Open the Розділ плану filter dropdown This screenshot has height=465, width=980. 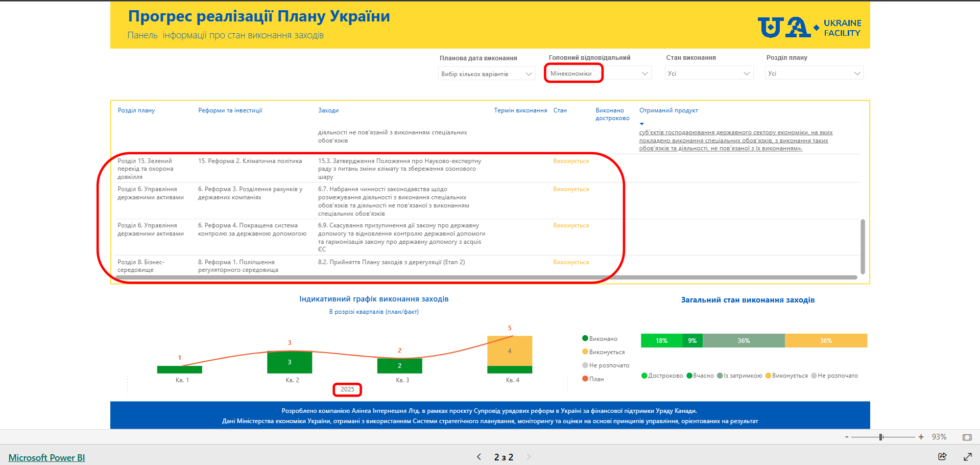pyautogui.click(x=815, y=74)
